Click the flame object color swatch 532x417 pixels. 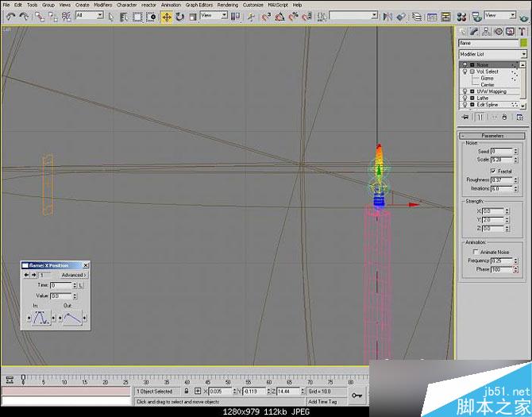tap(522, 43)
